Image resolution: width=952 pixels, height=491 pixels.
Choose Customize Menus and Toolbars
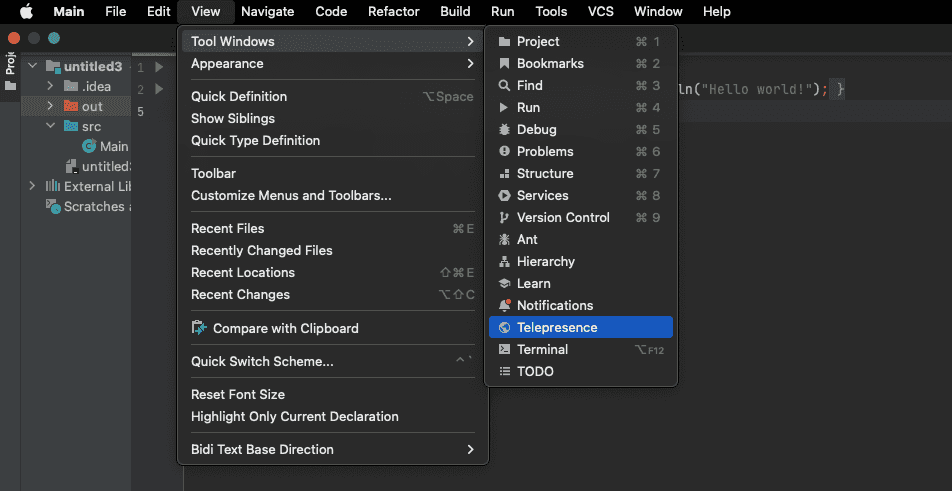(x=333, y=195)
